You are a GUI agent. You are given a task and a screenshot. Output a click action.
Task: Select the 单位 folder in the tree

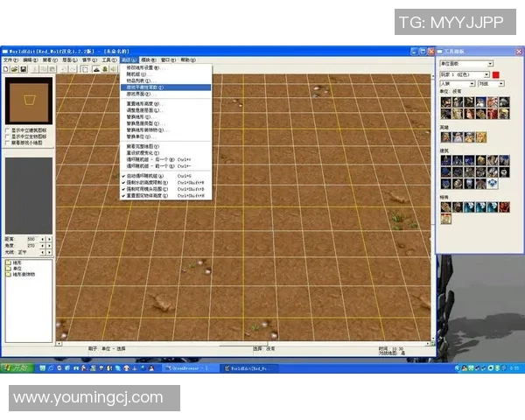[x=17, y=268]
